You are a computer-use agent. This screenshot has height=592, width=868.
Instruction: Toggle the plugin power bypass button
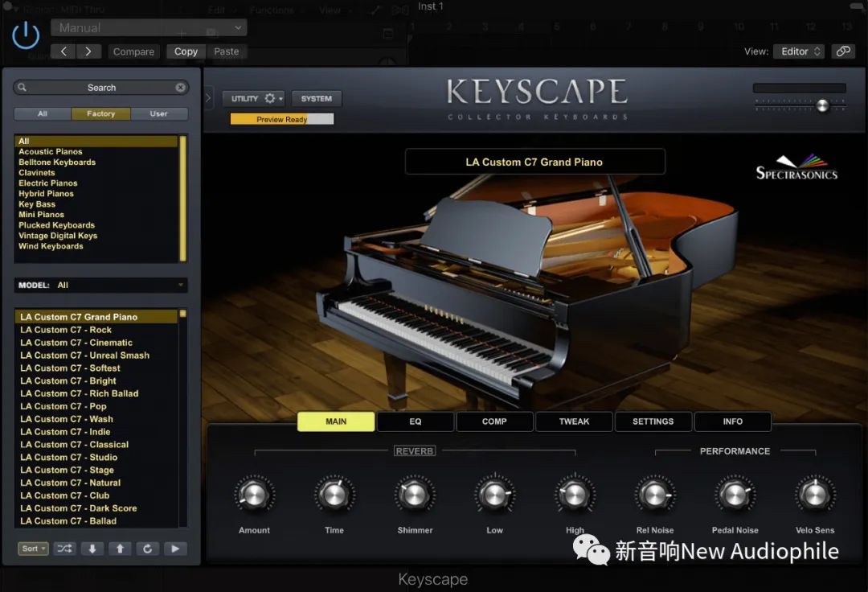[x=26, y=35]
